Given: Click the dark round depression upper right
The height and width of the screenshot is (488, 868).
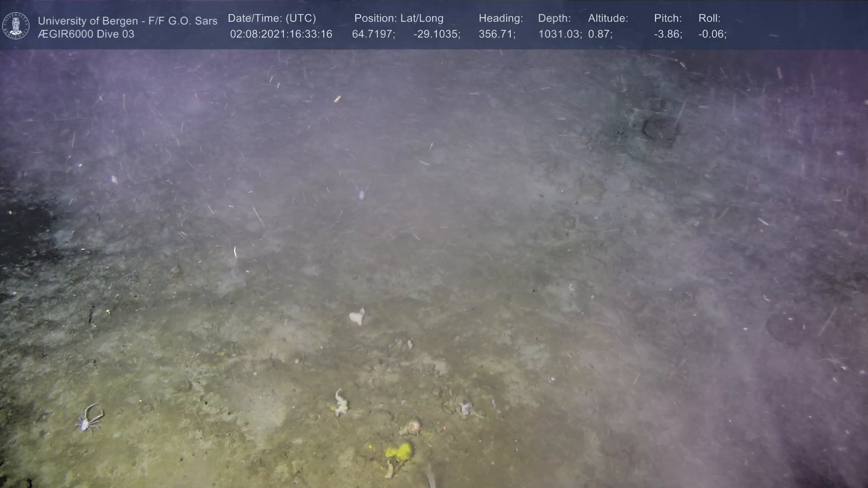Looking at the screenshot, I should tap(660, 131).
